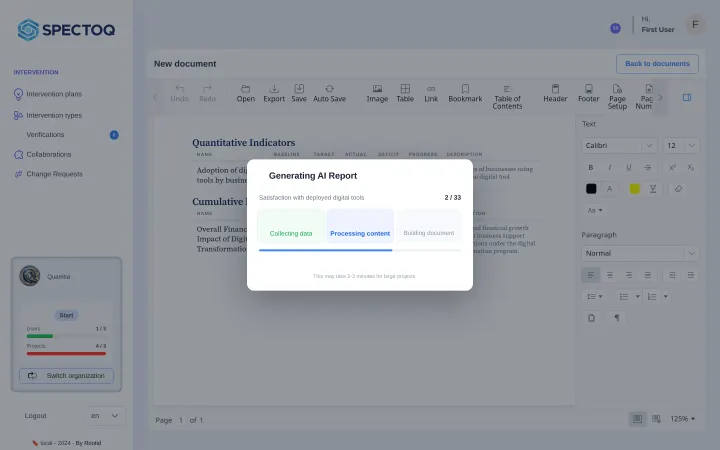Viewport: 720px width, 450px height.
Task: Open the Calibri font family dropdown
Action: coord(619,146)
